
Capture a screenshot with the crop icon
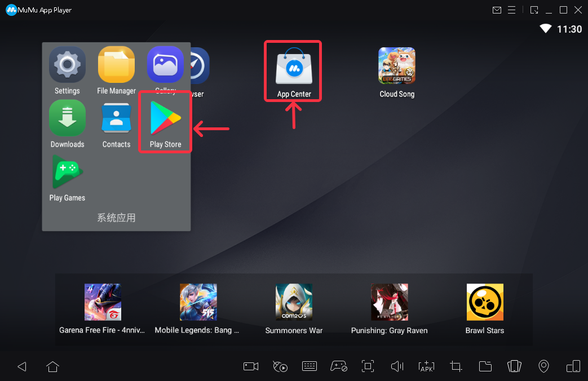click(x=456, y=366)
